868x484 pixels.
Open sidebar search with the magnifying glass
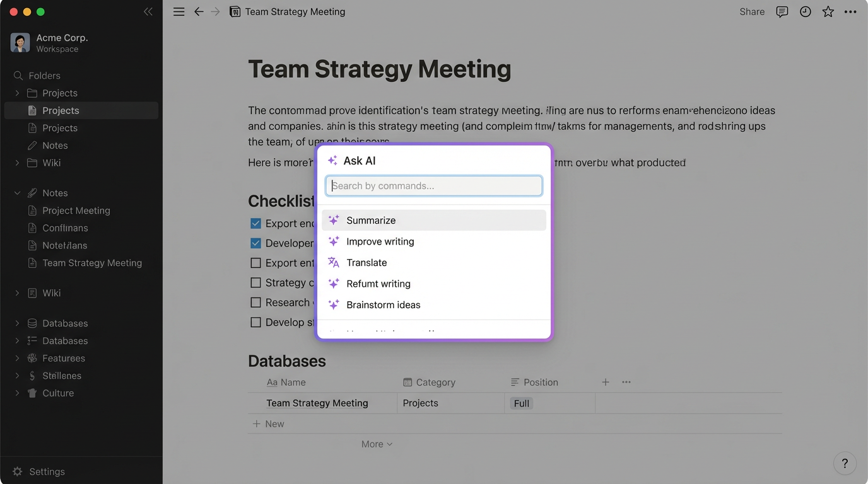pos(18,75)
